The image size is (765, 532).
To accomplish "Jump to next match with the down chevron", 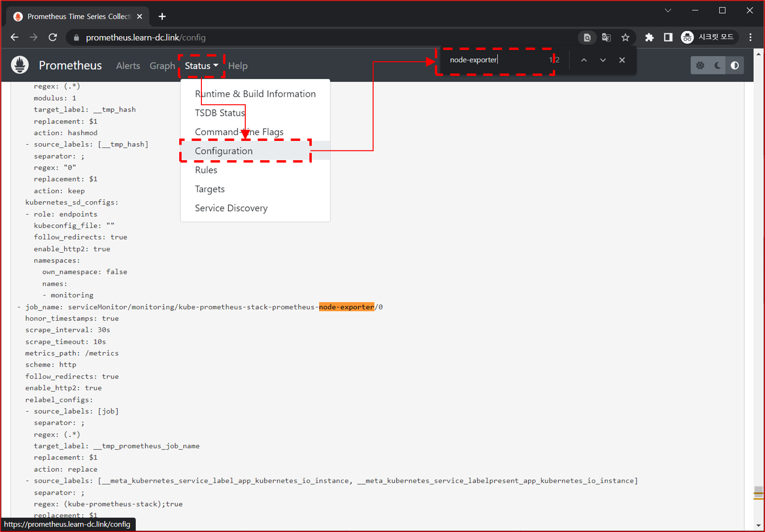I will (603, 60).
